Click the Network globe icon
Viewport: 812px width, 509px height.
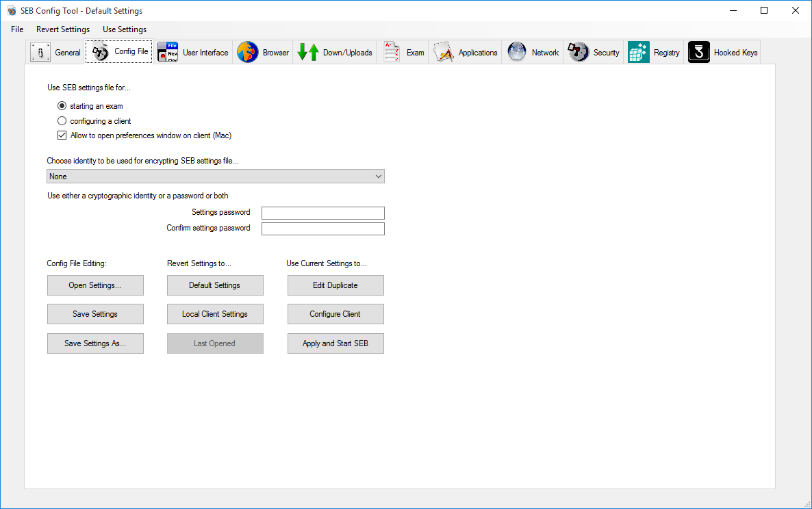[517, 52]
